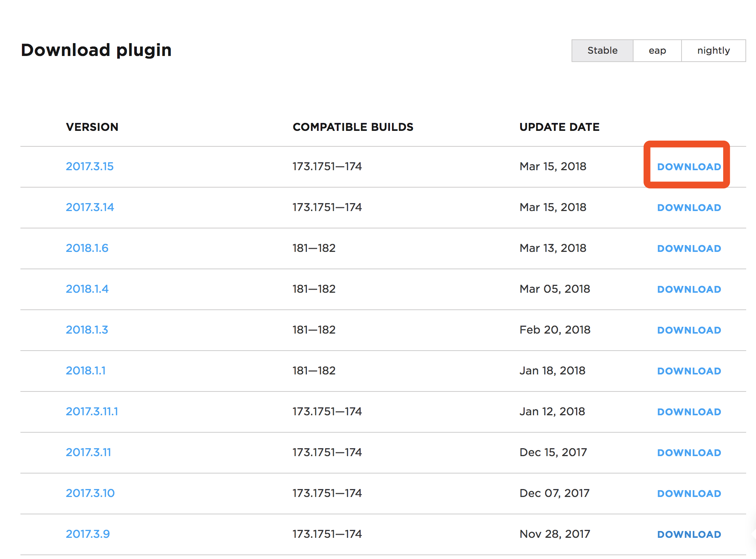Download plugin version 2017.3.10
This screenshot has height=559, width=756.
click(689, 494)
